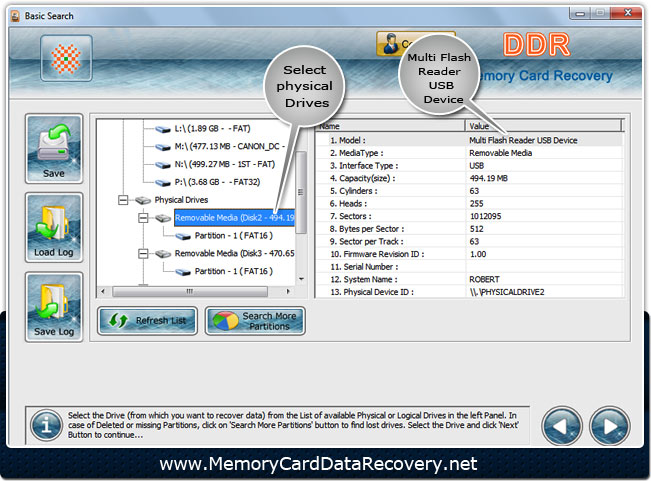651x481 pixels.
Task: Click 'Multi Flash Reader USB Device' model value
Action: 523,140
